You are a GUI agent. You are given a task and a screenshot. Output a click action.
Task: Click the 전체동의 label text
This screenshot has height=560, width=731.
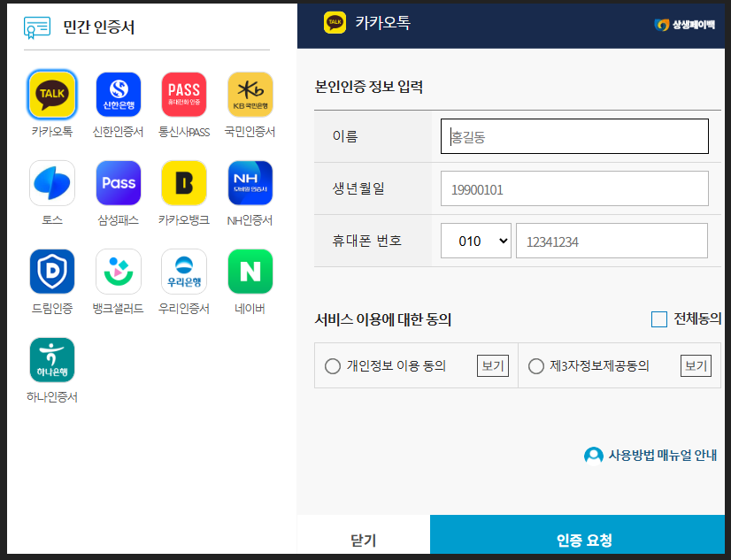click(697, 318)
